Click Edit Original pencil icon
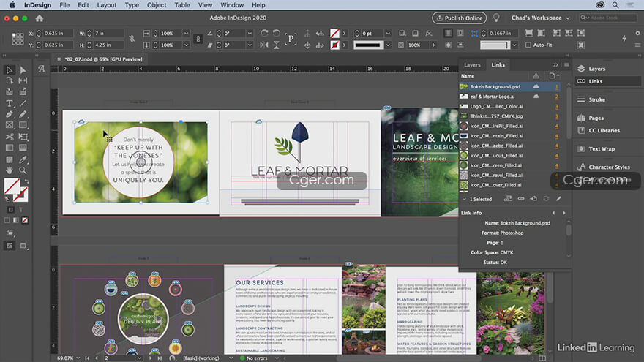Viewport: 644px width, 362px height. tap(558, 199)
